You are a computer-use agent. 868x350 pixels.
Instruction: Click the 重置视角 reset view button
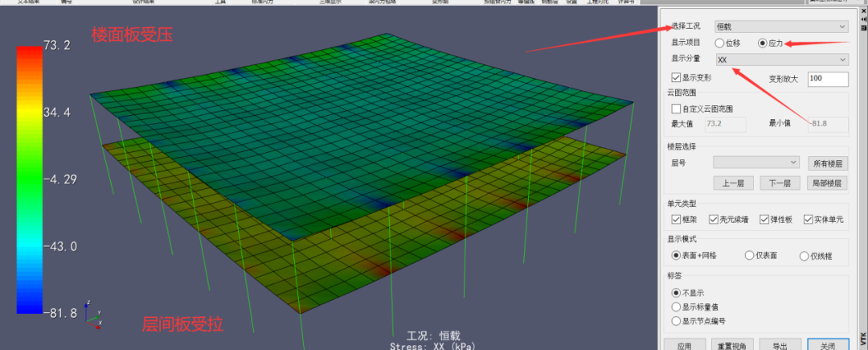click(731, 344)
